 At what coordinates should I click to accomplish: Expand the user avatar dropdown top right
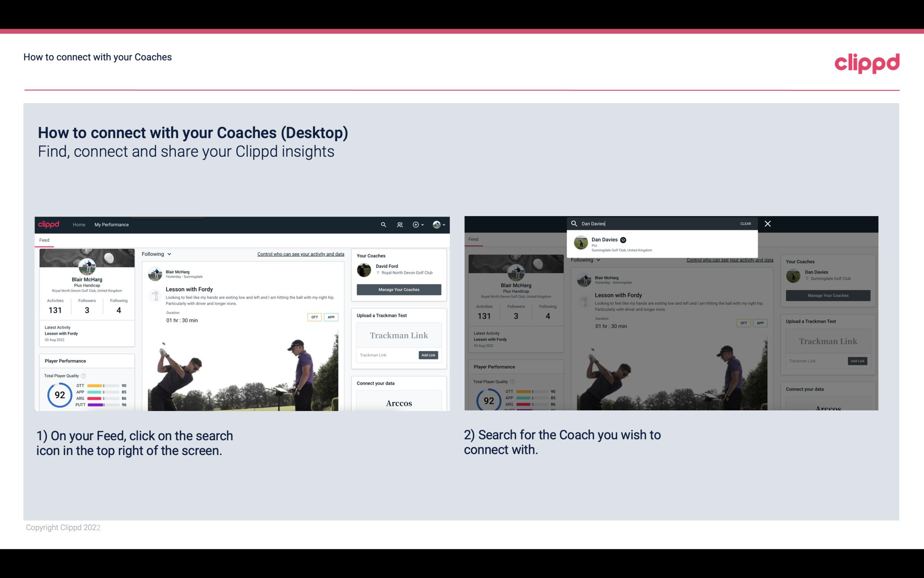(x=439, y=224)
